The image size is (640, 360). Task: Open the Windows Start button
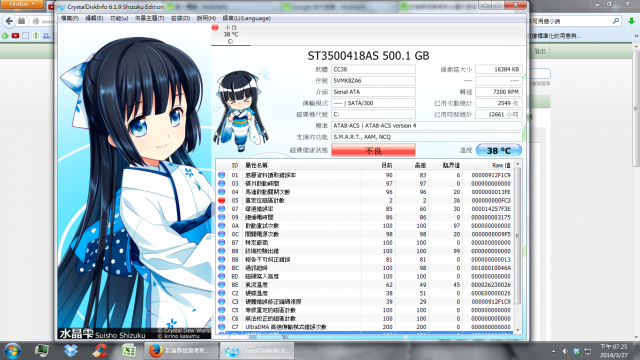(x=13, y=351)
